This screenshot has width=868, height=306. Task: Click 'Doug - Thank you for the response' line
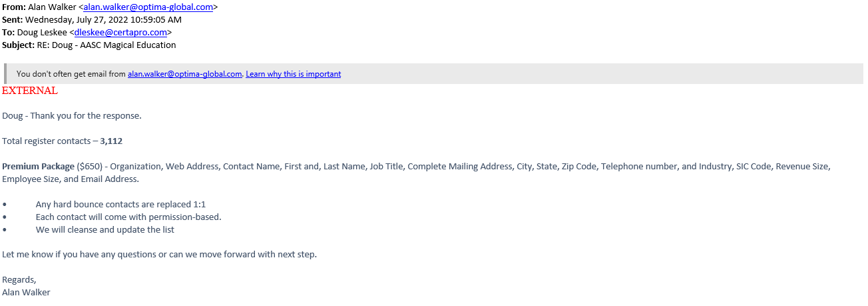[x=72, y=115]
